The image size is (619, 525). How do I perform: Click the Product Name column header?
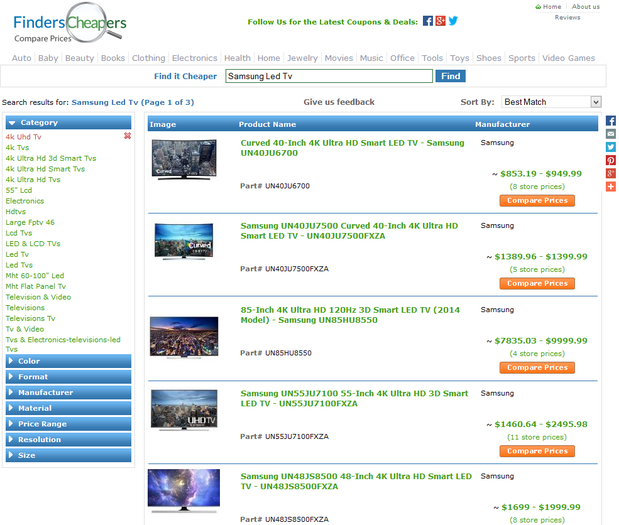tap(267, 124)
